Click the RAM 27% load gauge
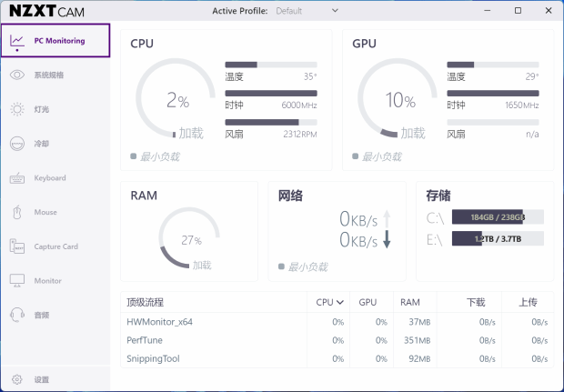 pos(189,237)
